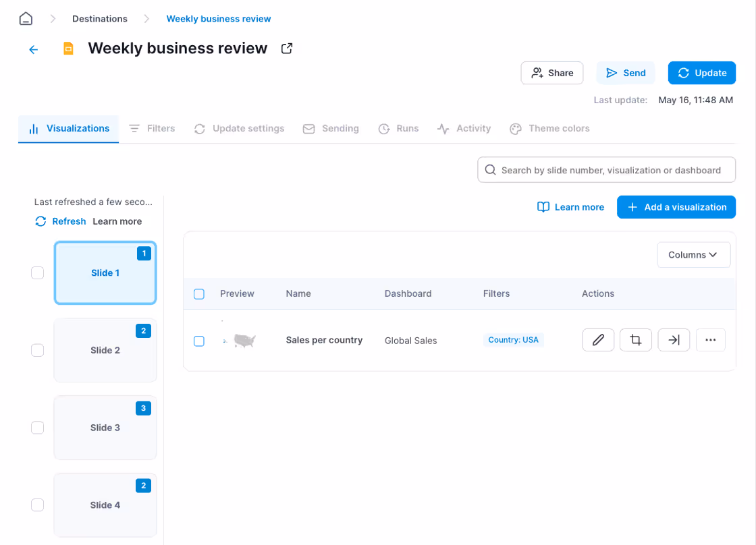756x545 pixels.
Task: Click the Filters column header
Action: pos(496,293)
